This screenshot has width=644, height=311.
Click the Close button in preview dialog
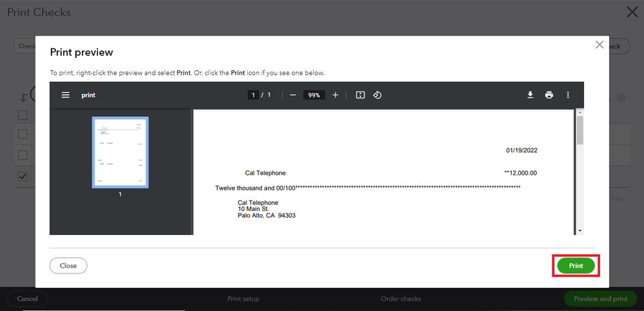68,266
